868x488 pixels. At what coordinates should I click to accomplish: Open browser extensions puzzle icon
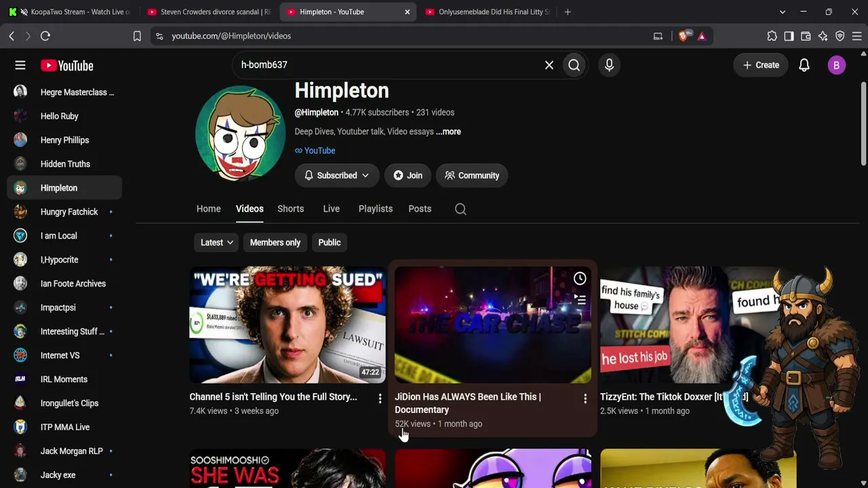(772, 36)
